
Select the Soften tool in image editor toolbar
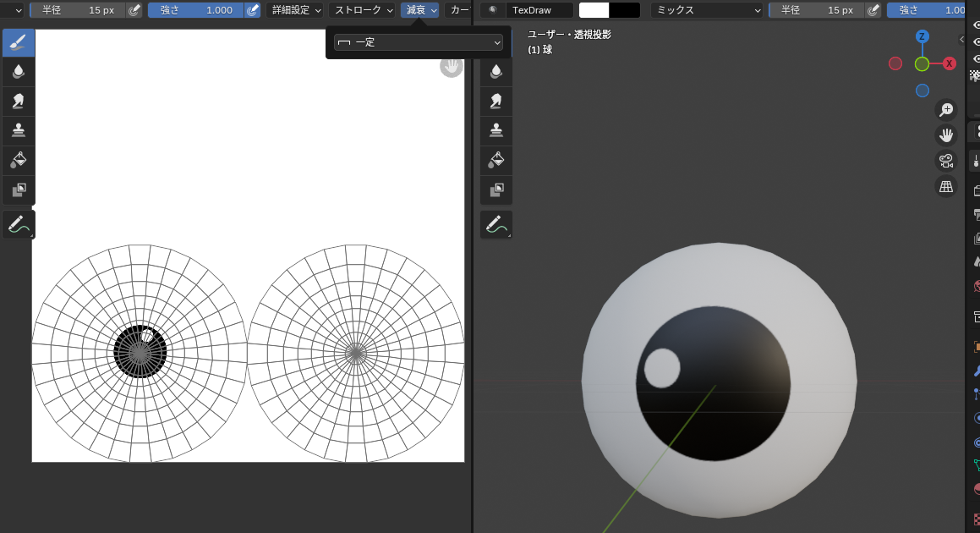pyautogui.click(x=18, y=72)
